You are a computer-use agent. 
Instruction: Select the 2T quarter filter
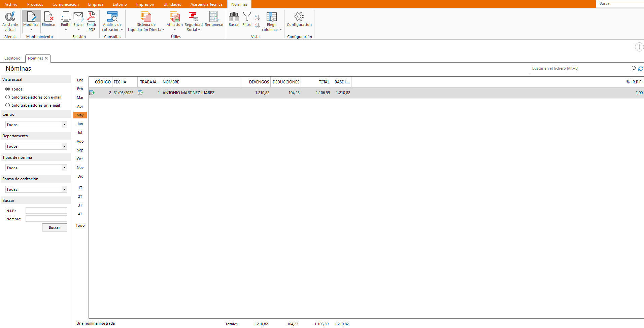point(80,196)
